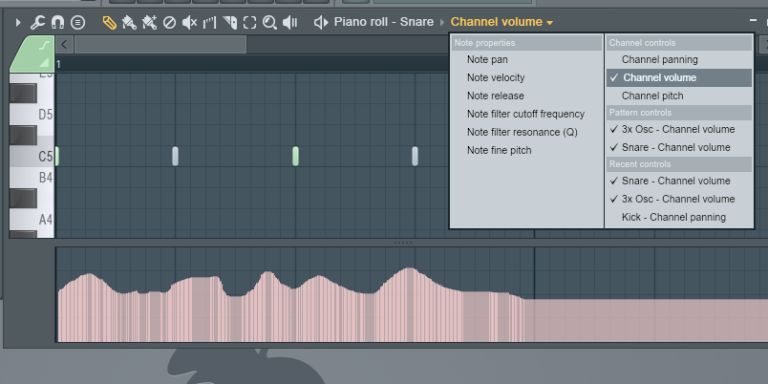This screenshot has width=768, height=384.
Task: Select the Draw pencil tool
Action: pyautogui.click(x=109, y=23)
